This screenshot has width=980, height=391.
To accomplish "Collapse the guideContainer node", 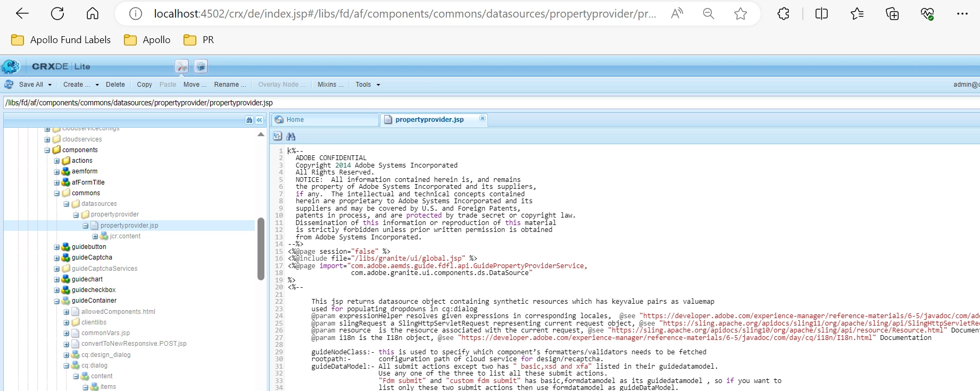I will tap(57, 301).
